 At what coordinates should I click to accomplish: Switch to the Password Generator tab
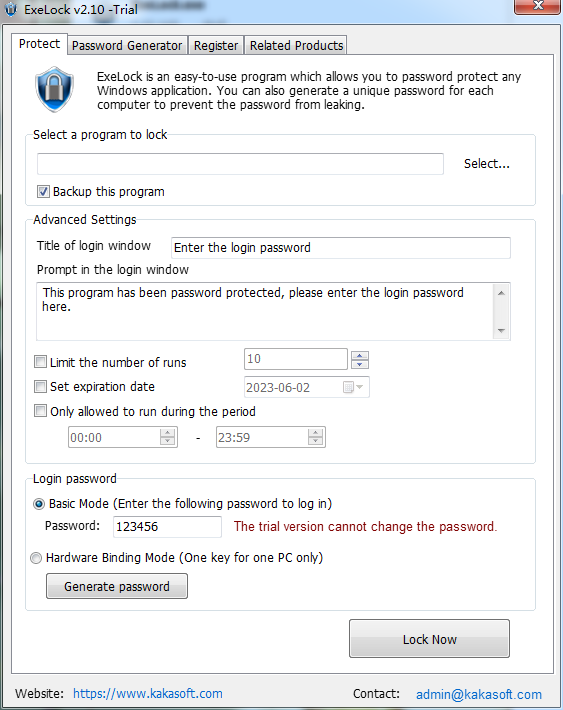click(127, 45)
